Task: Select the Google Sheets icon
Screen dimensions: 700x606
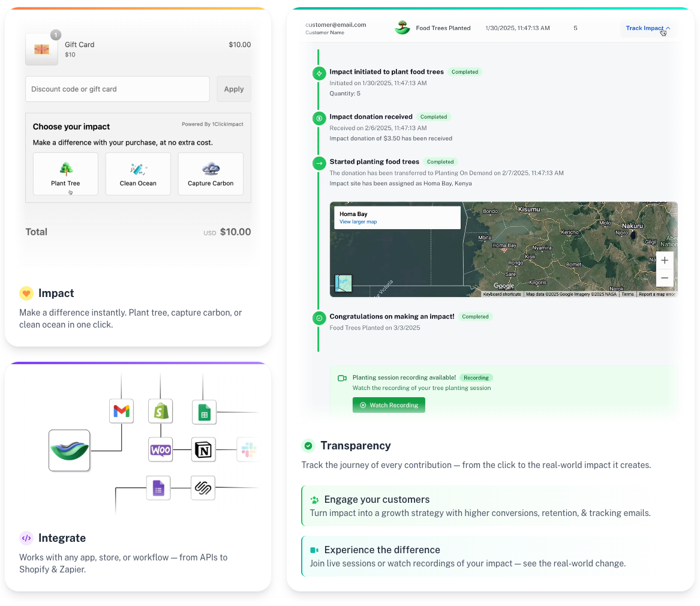Action: (x=204, y=412)
